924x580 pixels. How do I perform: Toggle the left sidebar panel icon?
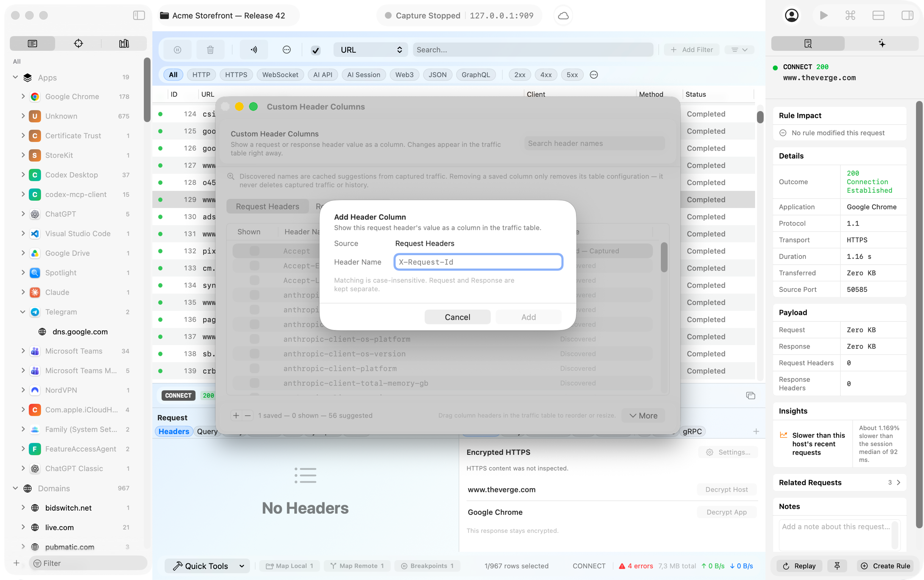(139, 16)
